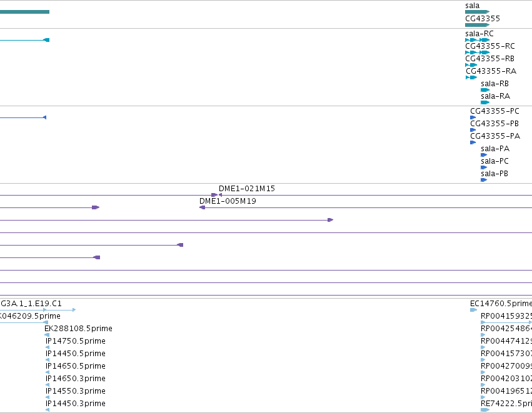The height and width of the screenshot is (413, 532).
Task: Select protein label 'CG43355-PB'
Action: (x=494, y=124)
